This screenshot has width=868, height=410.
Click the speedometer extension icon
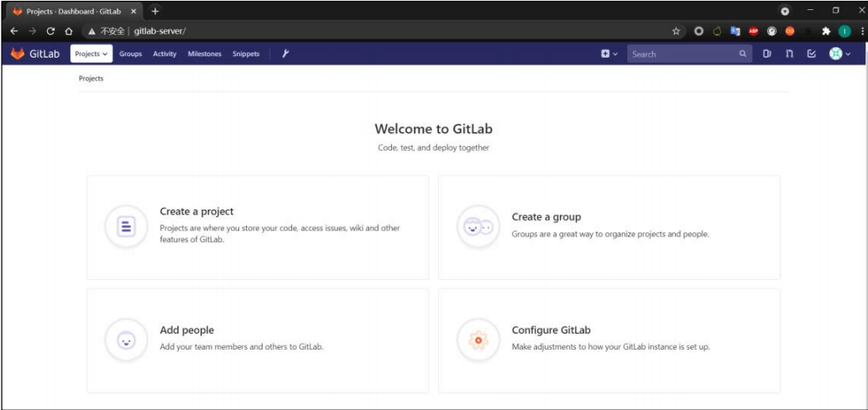pyautogui.click(x=771, y=32)
